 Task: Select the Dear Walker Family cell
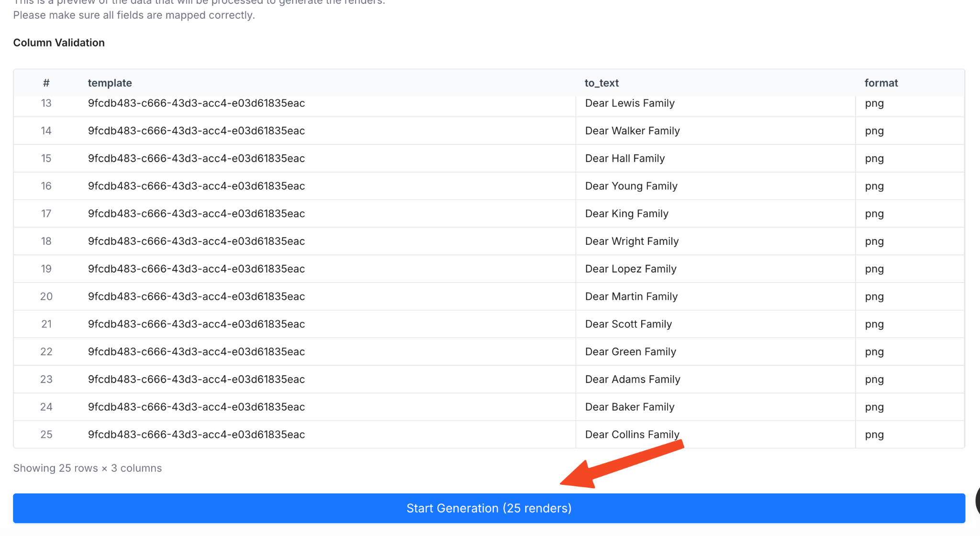(x=632, y=131)
